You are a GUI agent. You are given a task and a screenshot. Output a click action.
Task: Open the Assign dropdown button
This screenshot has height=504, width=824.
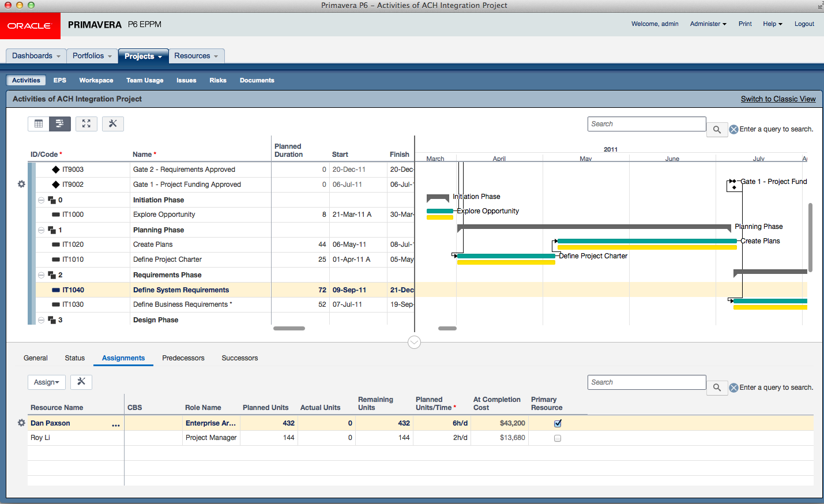47,382
